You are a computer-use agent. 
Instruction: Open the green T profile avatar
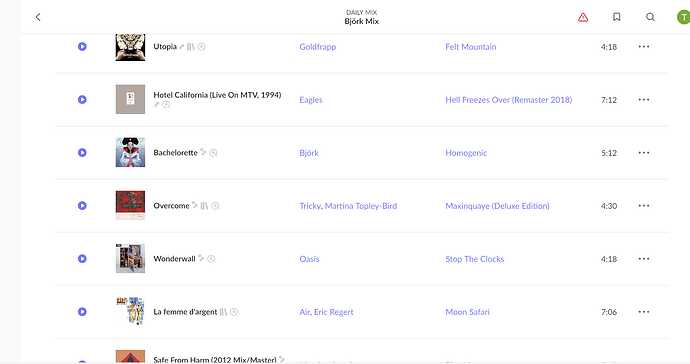[x=683, y=17]
